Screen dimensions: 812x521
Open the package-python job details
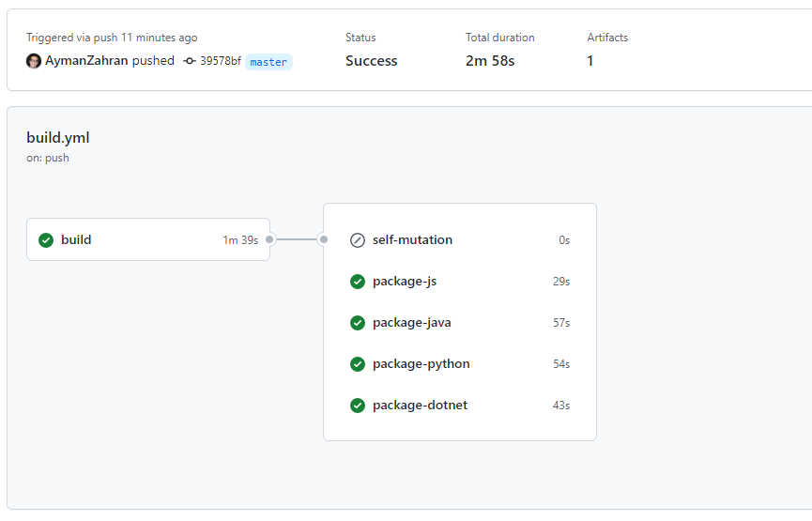(x=421, y=364)
